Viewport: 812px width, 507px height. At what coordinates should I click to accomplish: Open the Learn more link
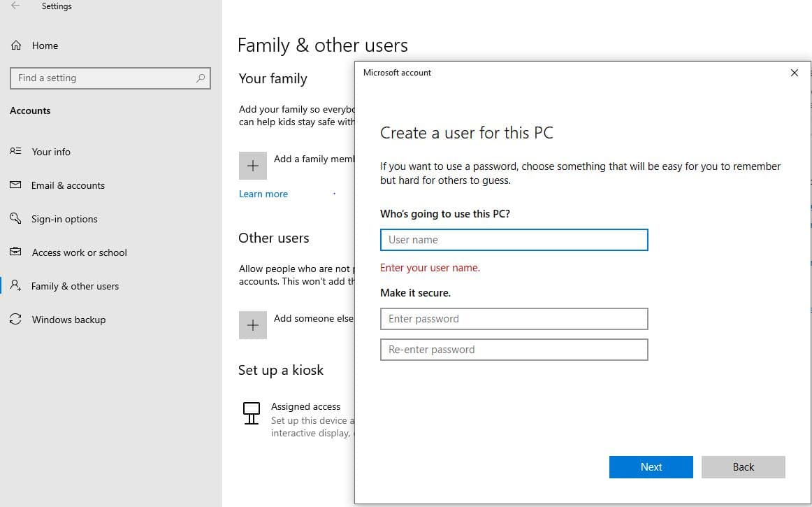pos(263,194)
